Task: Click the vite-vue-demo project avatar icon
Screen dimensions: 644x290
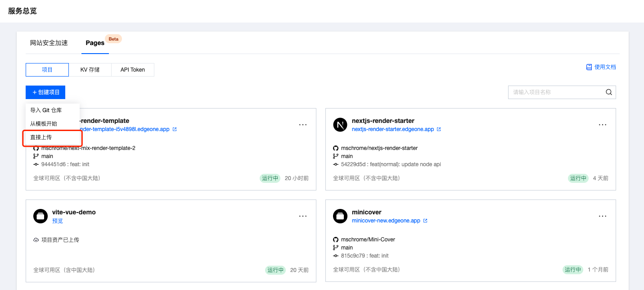Action: [41, 216]
